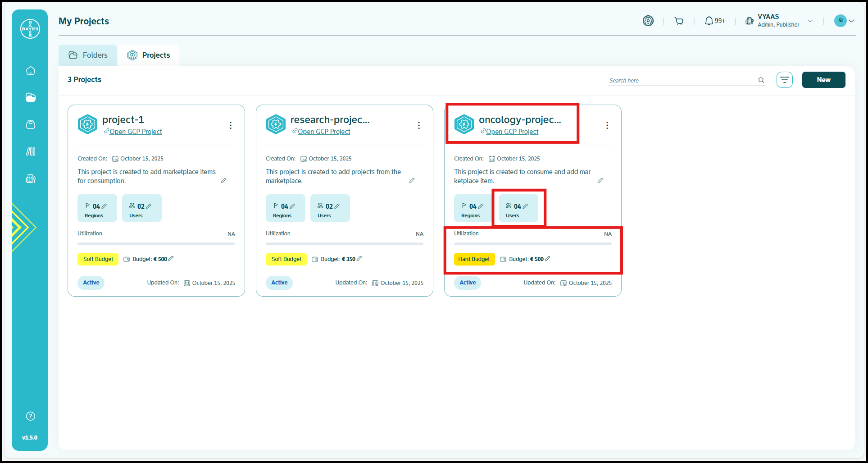Open the shopping cart icon
Screen dimensions: 868x463
click(x=679, y=21)
